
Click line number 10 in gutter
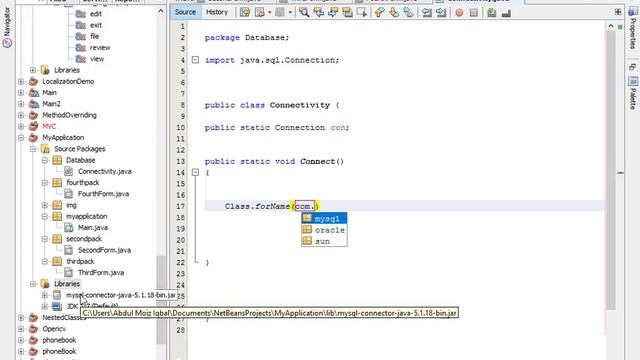180,127
